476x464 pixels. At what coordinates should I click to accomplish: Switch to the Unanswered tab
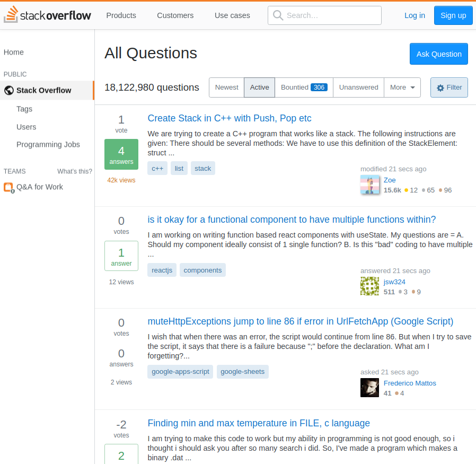358,87
